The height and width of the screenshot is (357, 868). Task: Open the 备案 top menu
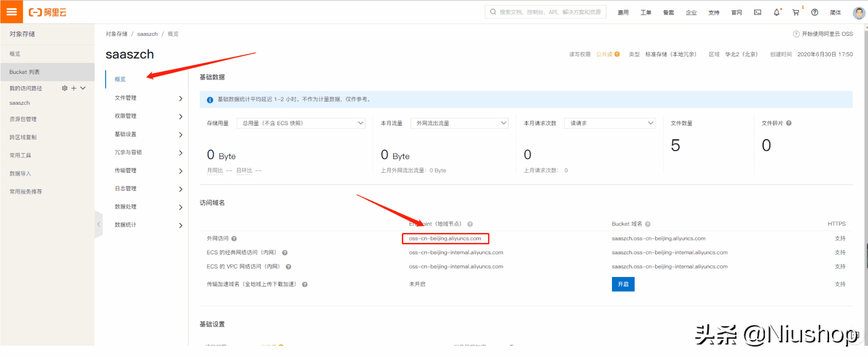pyautogui.click(x=668, y=13)
